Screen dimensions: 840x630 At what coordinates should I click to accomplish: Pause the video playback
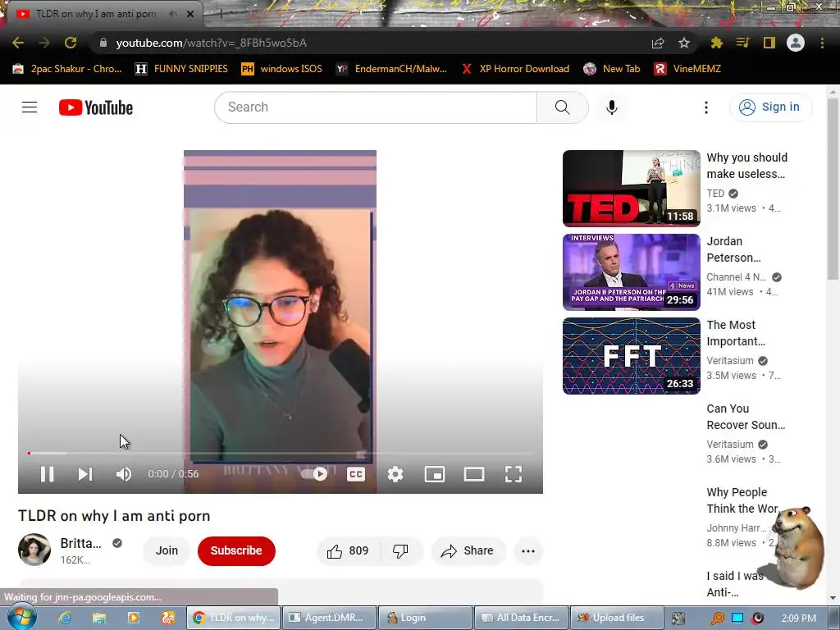pos(47,474)
